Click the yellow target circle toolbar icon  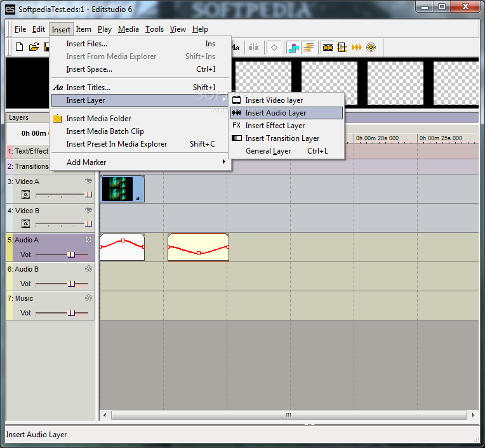[x=371, y=48]
